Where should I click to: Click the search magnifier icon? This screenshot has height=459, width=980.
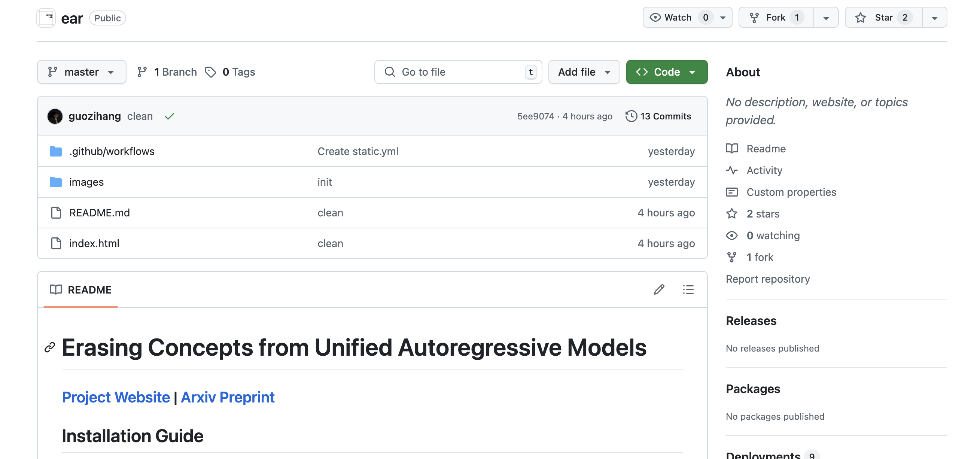pyautogui.click(x=390, y=72)
